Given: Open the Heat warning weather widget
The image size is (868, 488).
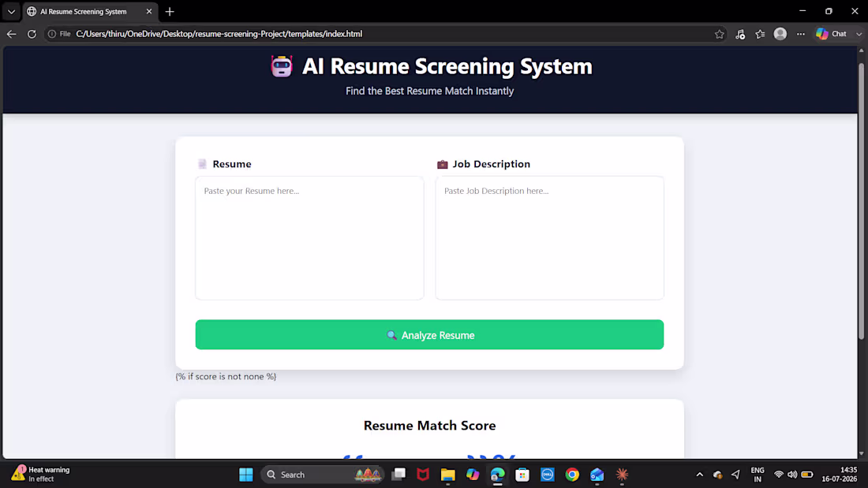Looking at the screenshot, I should click(x=42, y=474).
